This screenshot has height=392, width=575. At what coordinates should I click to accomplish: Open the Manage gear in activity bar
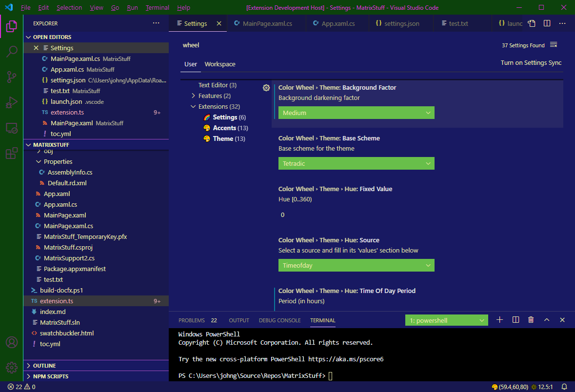click(11, 367)
